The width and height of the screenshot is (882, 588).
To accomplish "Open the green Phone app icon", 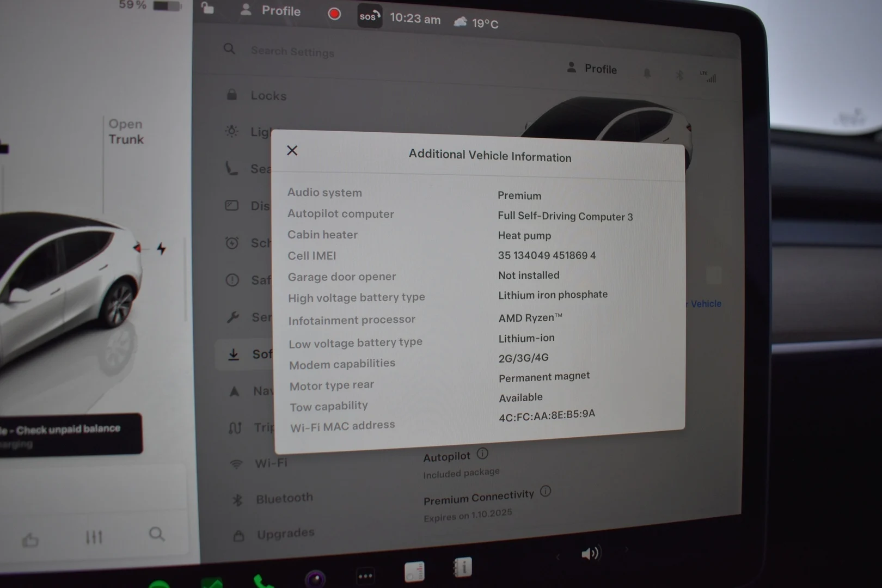I will coord(264,581).
